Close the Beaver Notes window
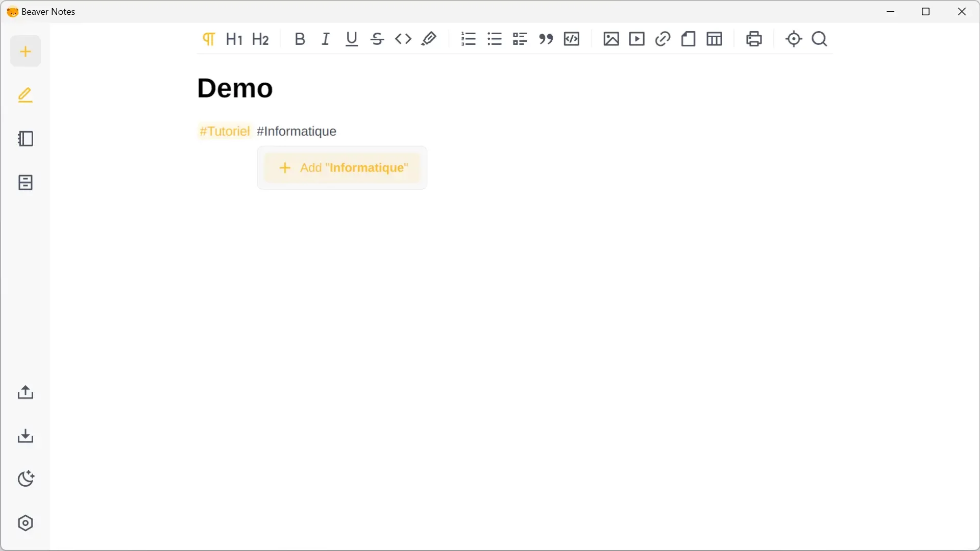 (962, 12)
